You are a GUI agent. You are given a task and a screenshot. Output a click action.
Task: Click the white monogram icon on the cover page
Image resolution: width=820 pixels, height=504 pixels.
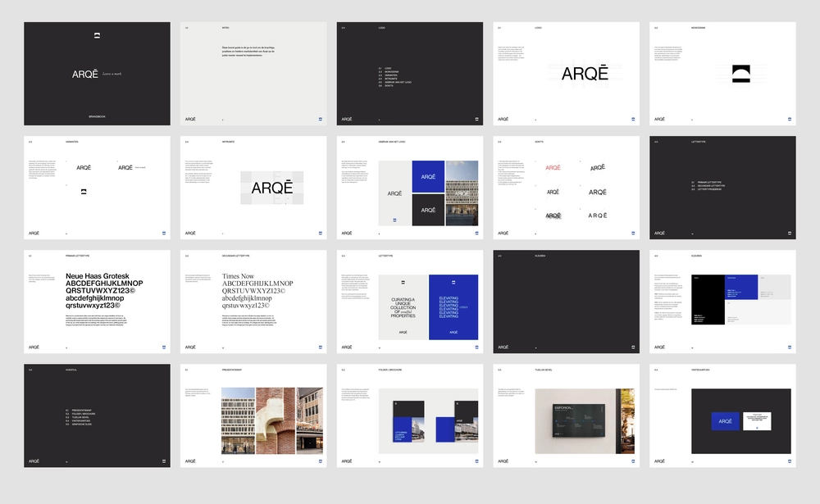97,34
